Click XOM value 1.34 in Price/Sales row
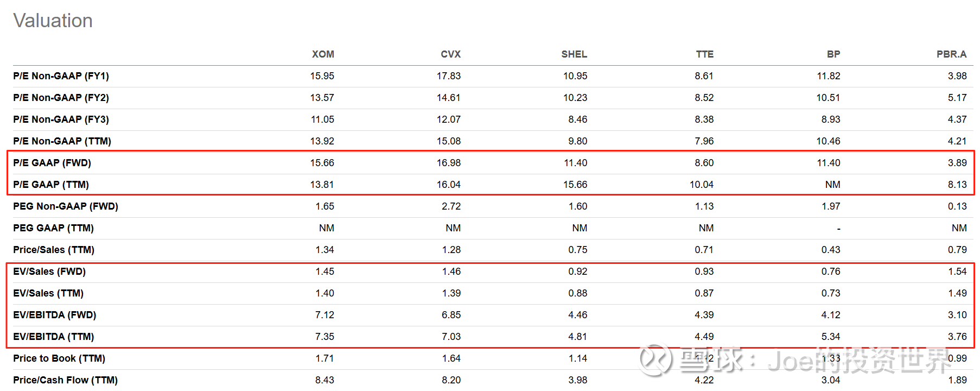Viewport: 980px width, 391px height. 325,250
